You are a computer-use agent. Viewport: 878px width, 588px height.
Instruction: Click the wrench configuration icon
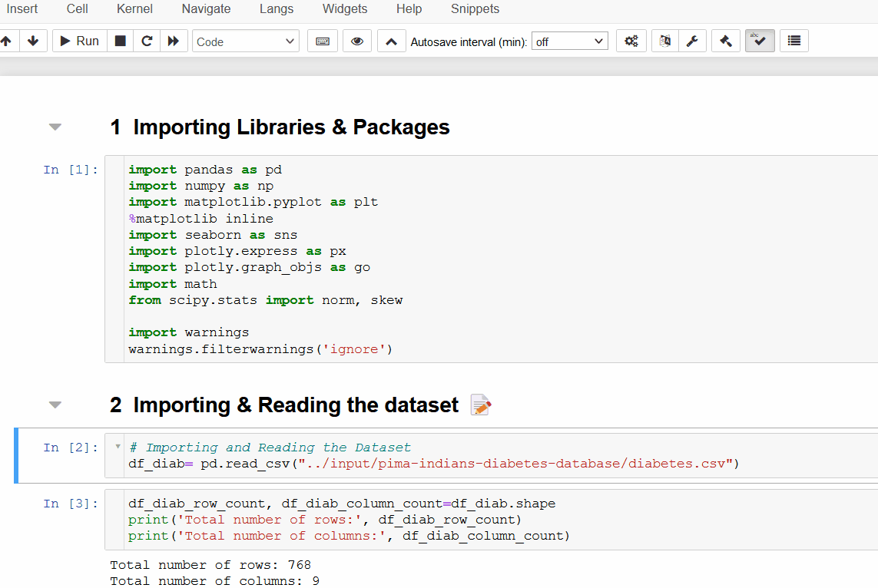point(693,41)
